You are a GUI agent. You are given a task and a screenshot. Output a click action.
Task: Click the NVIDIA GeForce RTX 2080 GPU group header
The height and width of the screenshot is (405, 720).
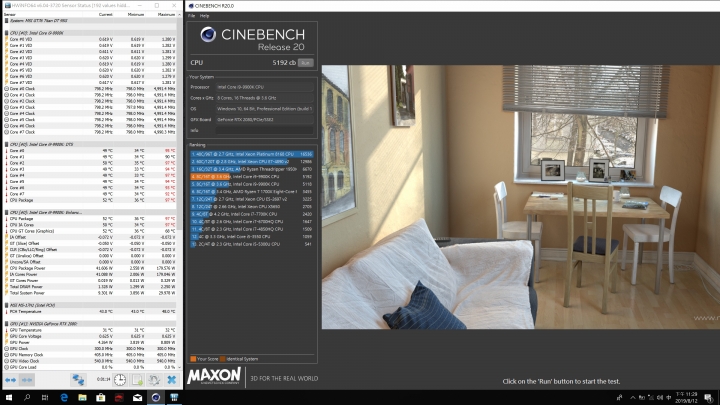pos(90,324)
